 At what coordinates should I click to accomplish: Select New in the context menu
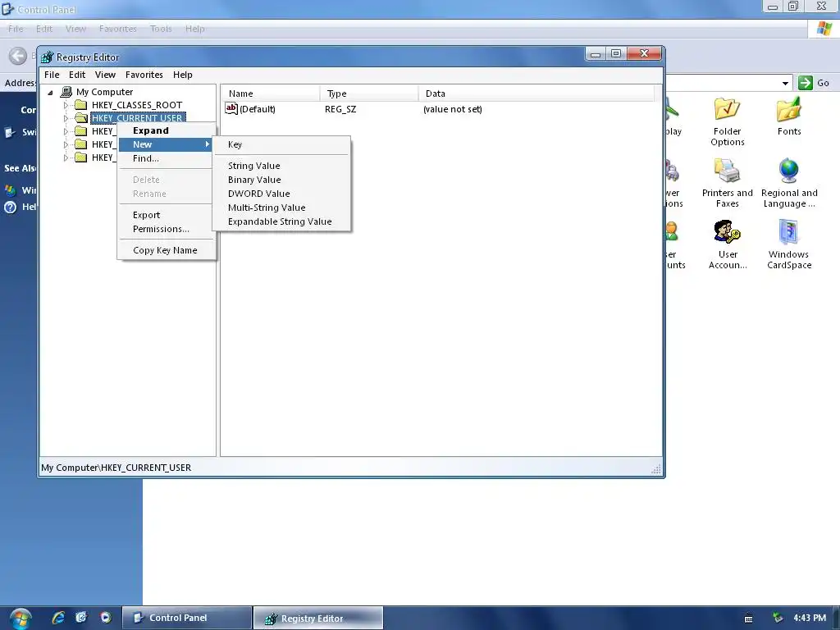click(x=166, y=144)
